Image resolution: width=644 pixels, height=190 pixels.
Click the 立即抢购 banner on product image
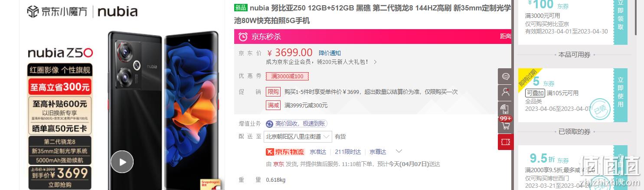click(x=60, y=185)
